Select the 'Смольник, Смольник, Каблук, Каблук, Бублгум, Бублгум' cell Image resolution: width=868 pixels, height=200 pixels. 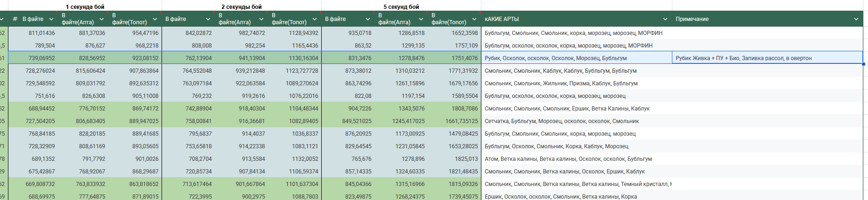tap(577, 71)
